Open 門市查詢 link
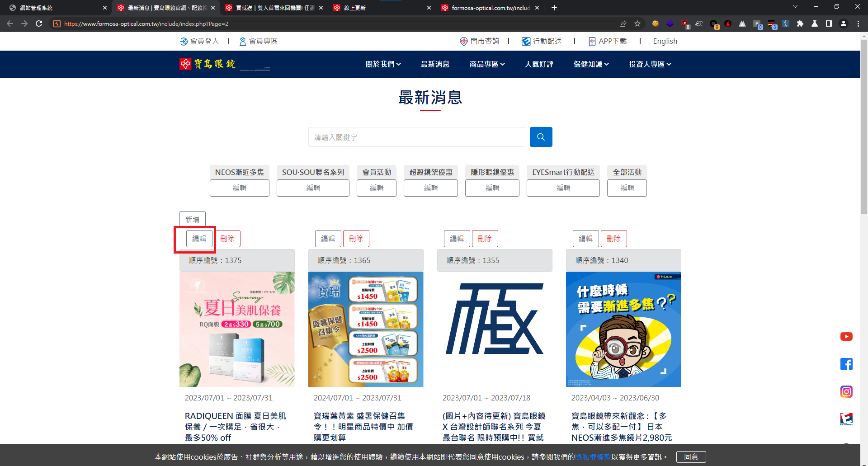This screenshot has height=466, width=868. 479,41
